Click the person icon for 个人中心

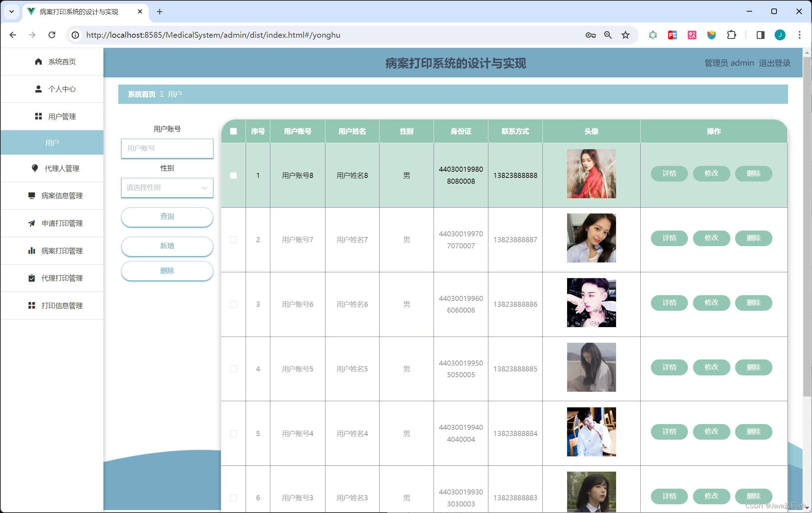(38, 89)
